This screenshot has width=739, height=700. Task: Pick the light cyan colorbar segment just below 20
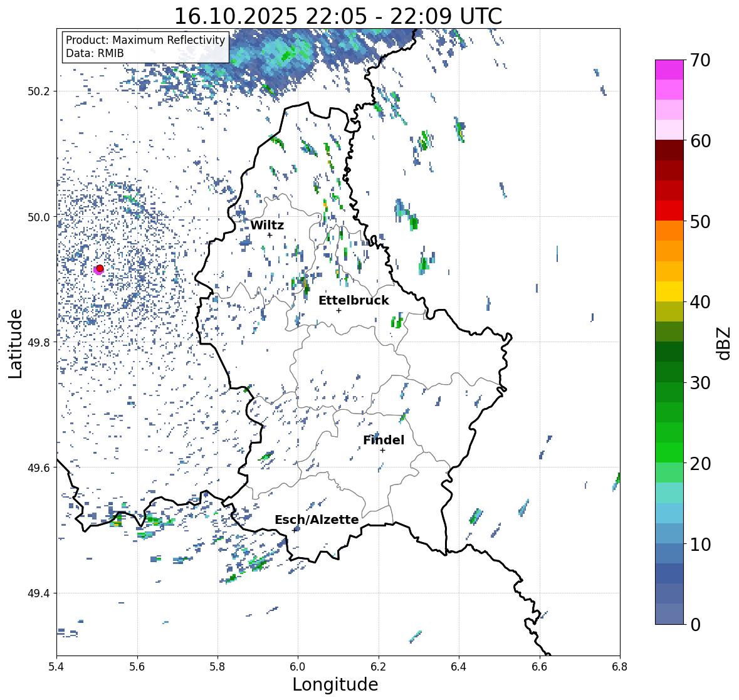point(669,493)
